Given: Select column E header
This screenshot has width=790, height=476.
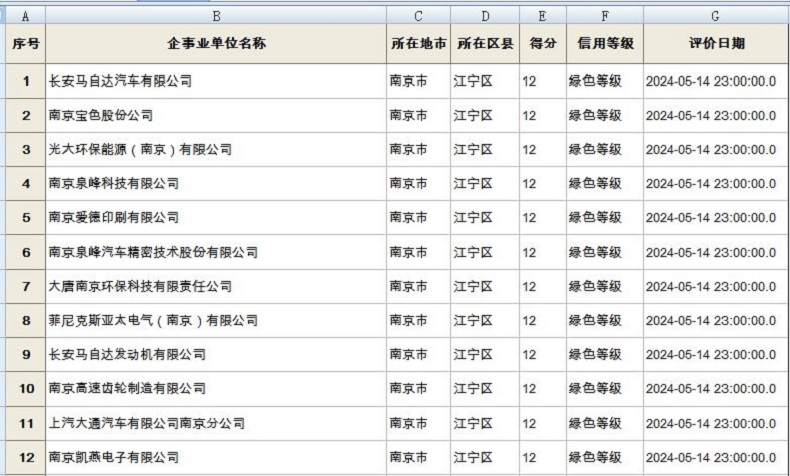Looking at the screenshot, I should pos(543,16).
